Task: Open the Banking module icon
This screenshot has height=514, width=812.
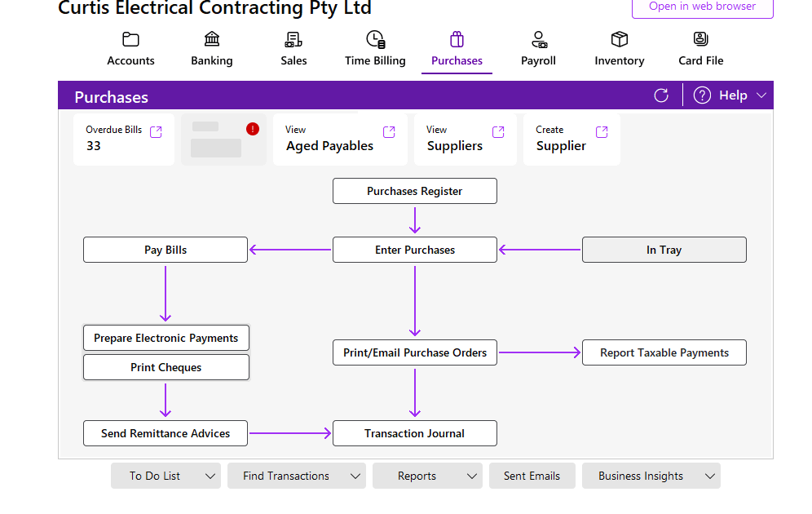Action: [212, 39]
